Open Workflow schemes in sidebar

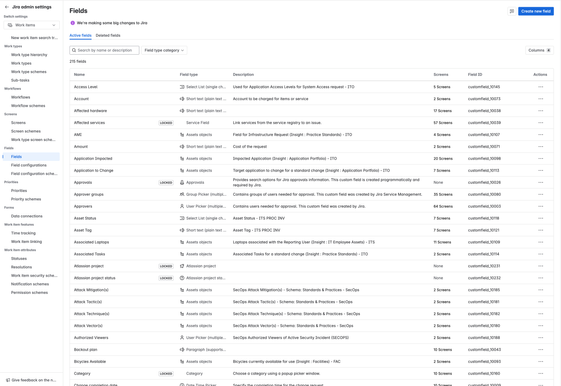pyautogui.click(x=28, y=106)
